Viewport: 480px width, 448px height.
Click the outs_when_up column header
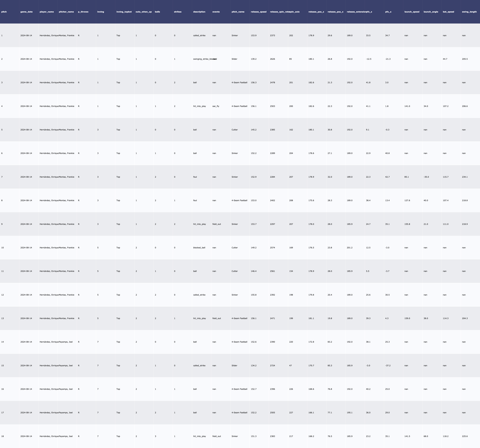coord(144,12)
